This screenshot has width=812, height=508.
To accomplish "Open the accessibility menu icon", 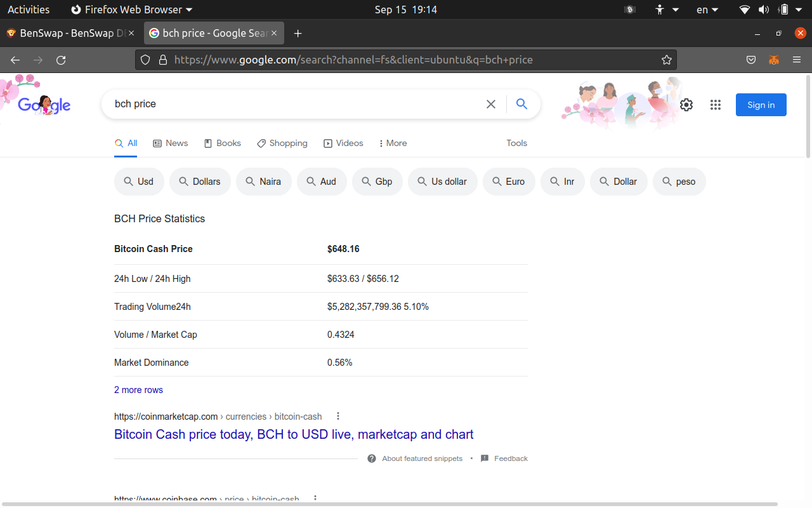I will (x=660, y=10).
